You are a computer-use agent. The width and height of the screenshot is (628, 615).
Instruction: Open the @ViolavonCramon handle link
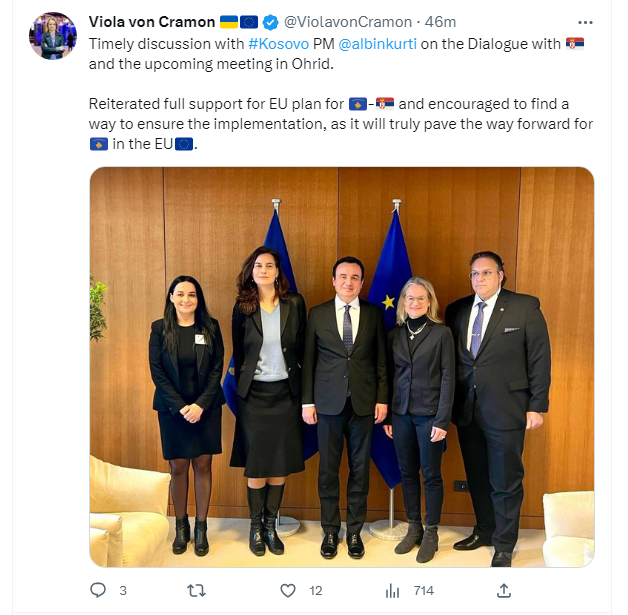pos(348,22)
